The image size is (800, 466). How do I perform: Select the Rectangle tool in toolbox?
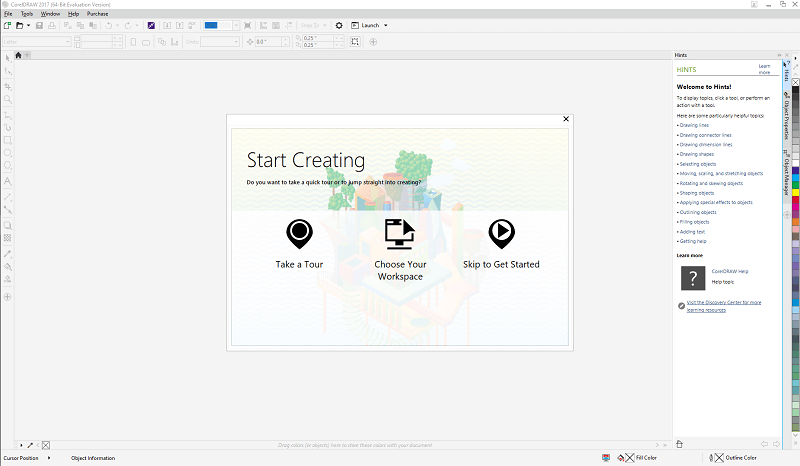click(8, 140)
